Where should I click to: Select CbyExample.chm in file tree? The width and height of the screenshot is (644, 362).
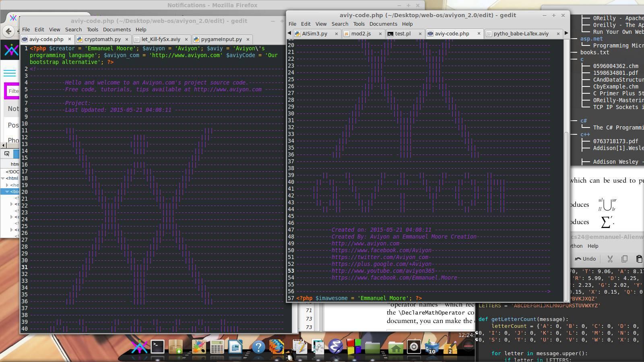pos(615,86)
